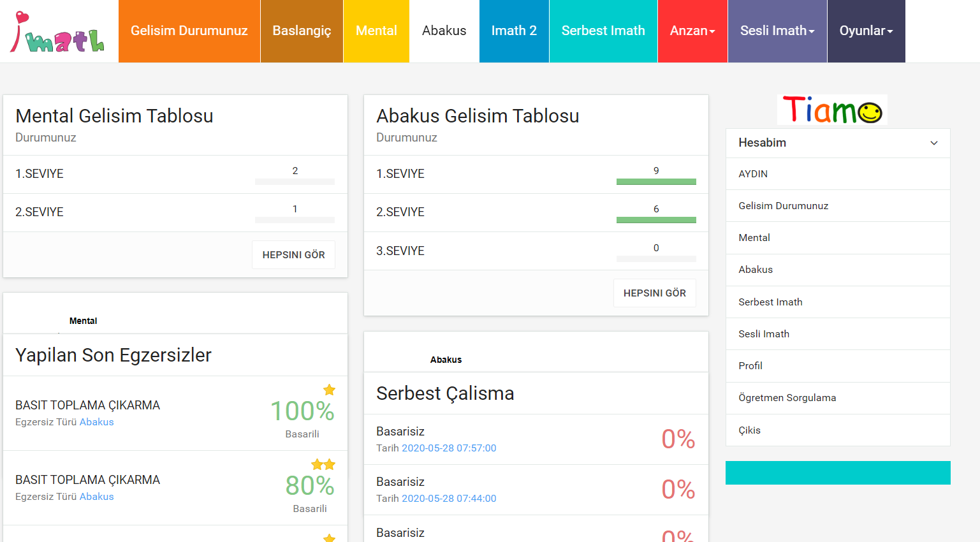Open Ögretmen Sorgulama in the sidebar

[x=838, y=398]
